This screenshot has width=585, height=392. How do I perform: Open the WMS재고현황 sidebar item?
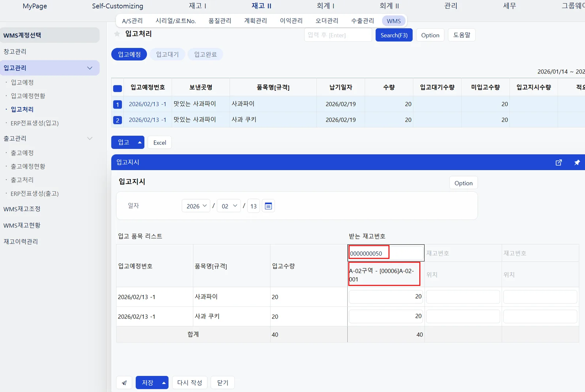(22, 225)
